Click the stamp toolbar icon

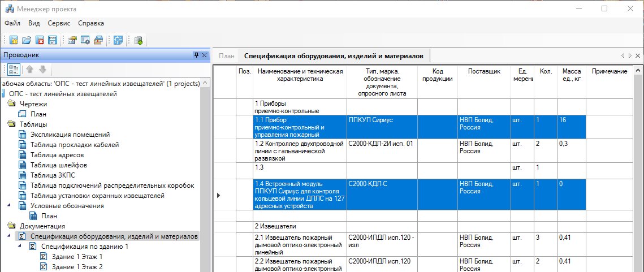click(x=98, y=40)
